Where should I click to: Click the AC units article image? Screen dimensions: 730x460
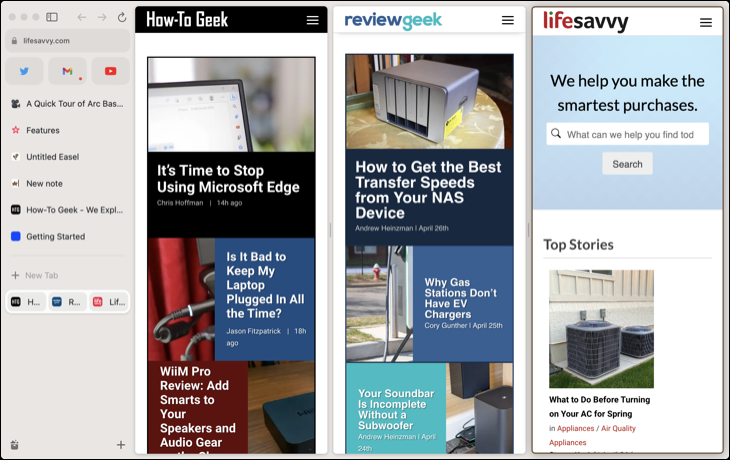point(601,329)
